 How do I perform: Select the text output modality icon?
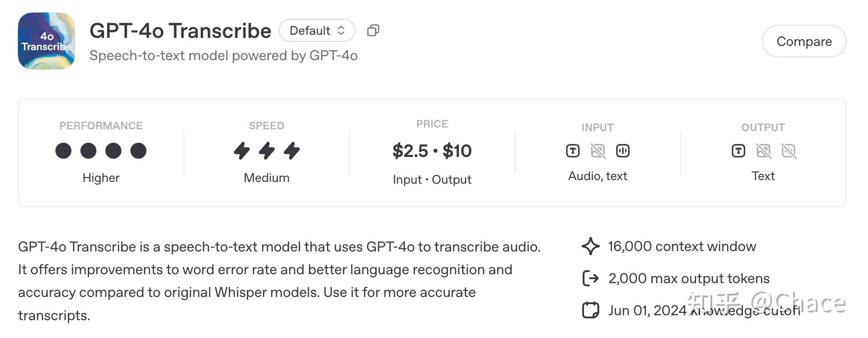738,151
